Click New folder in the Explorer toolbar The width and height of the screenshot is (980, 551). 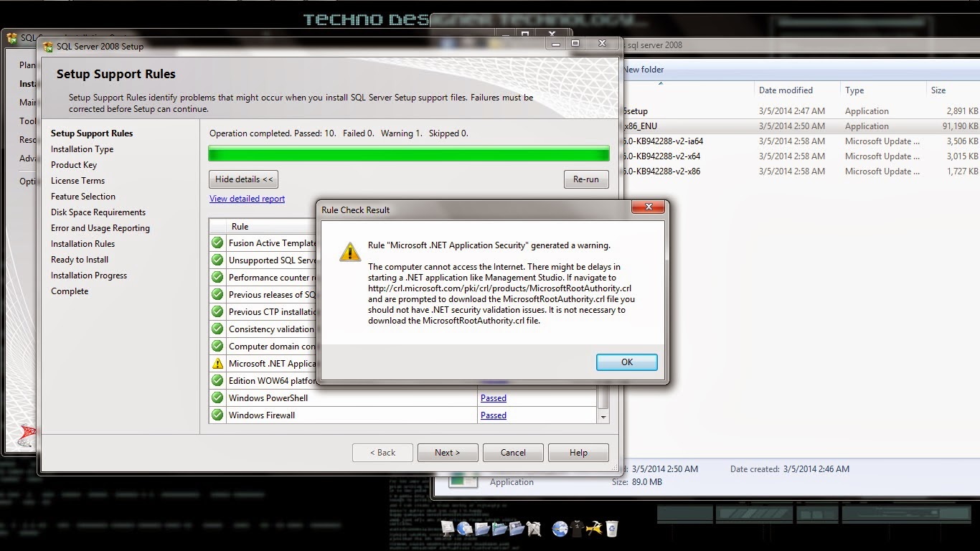point(644,70)
